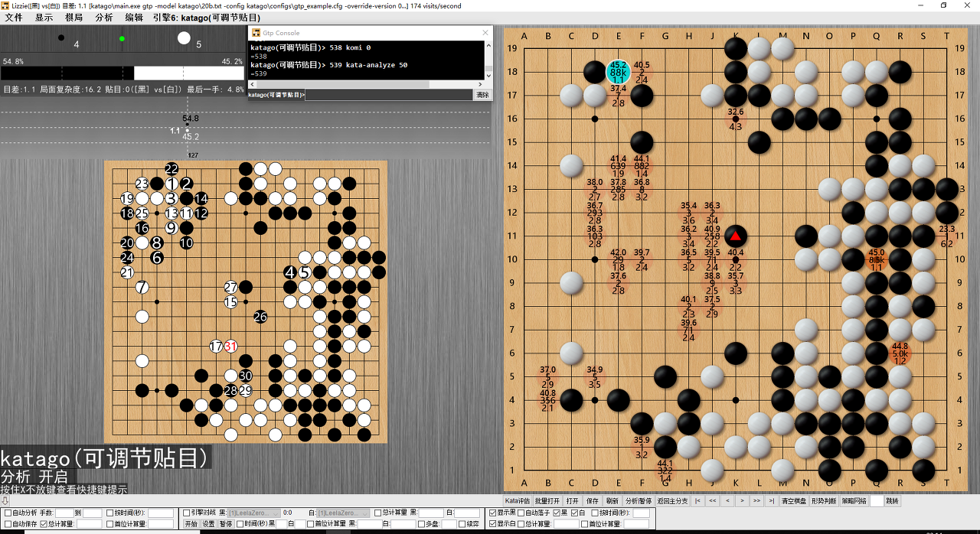Focus the 手数 start field in auto-analysis
The image size is (980, 534).
64,513
